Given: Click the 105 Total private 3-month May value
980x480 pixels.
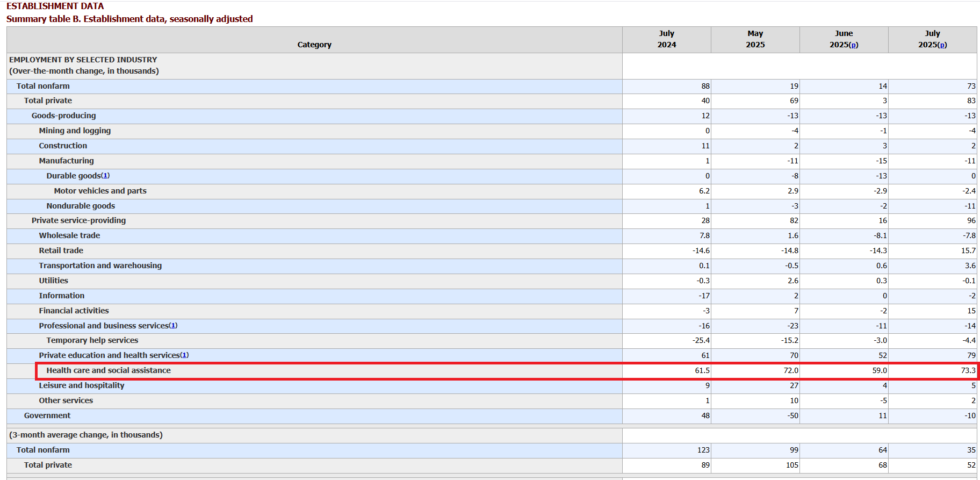Looking at the screenshot, I should 792,465.
